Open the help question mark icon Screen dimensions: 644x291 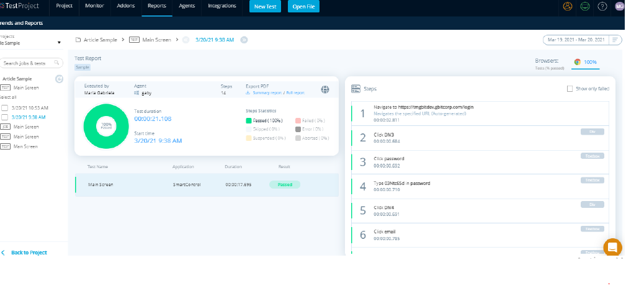coord(602,7)
